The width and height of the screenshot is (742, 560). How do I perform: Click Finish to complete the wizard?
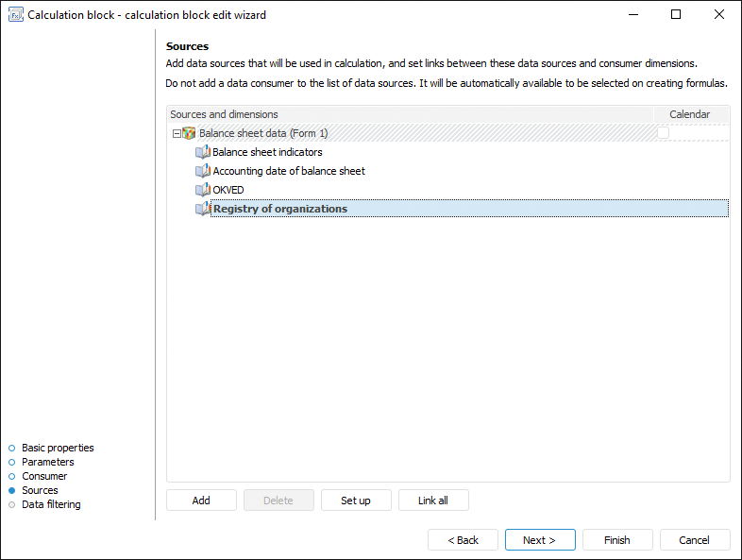tap(617, 540)
